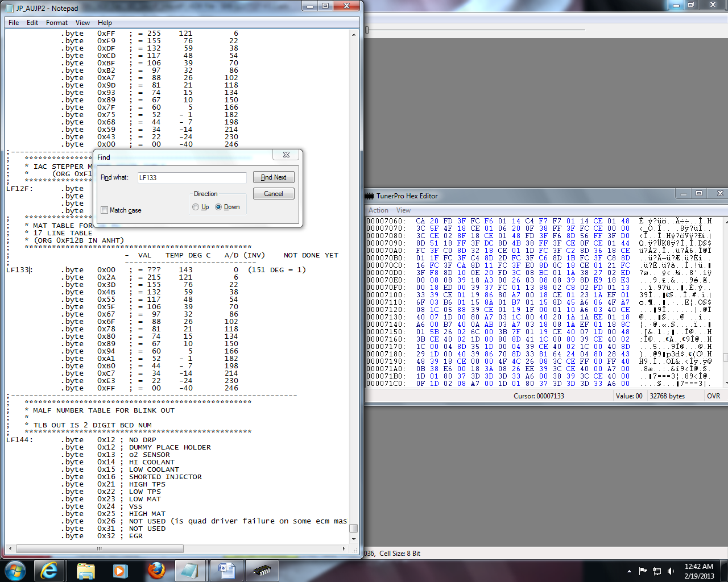Screen dimensions: 728x582
Task: Enable the Match case checkbox
Action: point(104,210)
